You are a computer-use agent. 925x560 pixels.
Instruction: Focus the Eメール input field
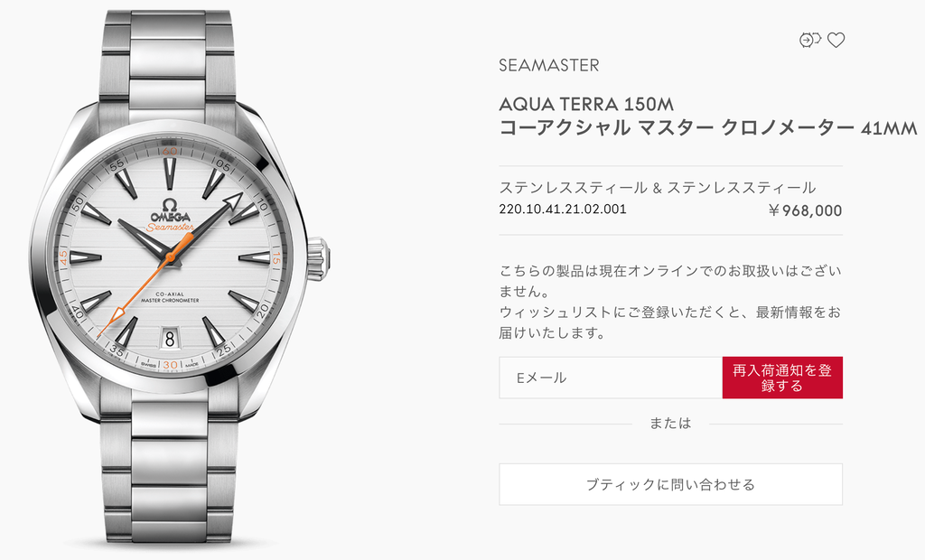click(611, 378)
